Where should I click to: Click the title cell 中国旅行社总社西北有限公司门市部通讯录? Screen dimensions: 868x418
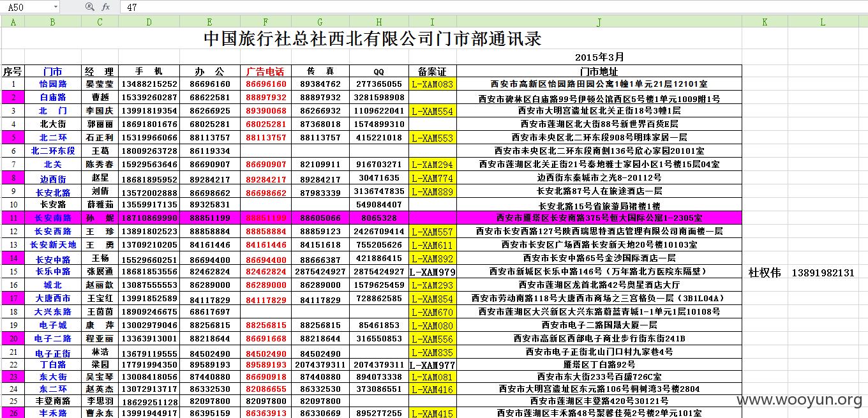[372, 38]
